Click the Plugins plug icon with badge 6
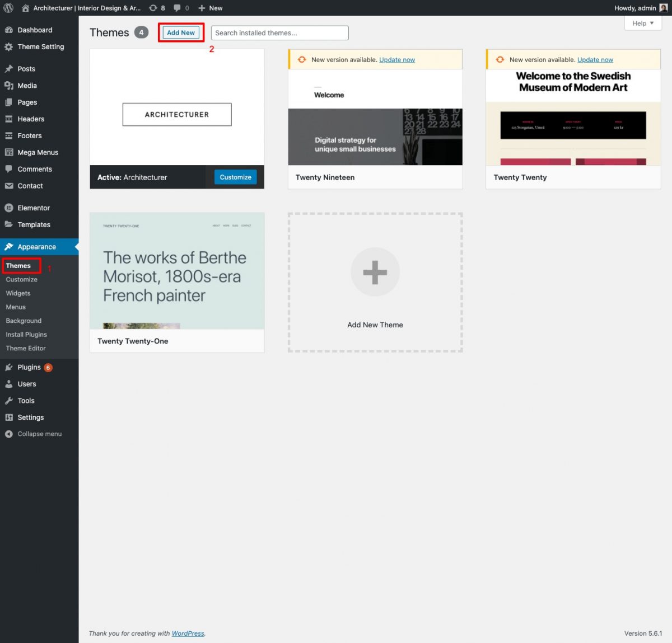This screenshot has width=672, height=643. [10, 367]
